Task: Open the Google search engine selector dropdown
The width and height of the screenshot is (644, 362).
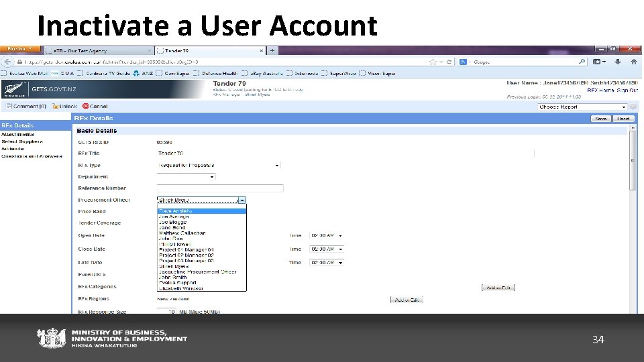Action: 466,62
